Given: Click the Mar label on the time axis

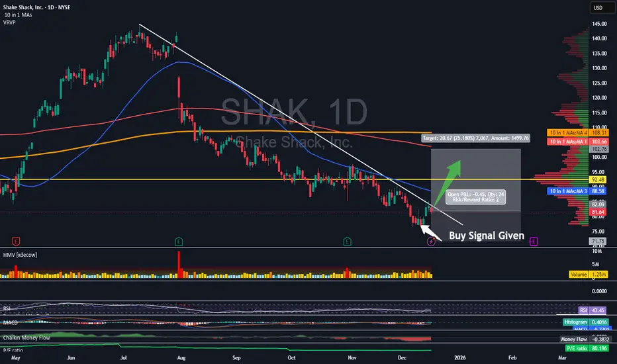Looking at the screenshot, I should [x=562, y=357].
